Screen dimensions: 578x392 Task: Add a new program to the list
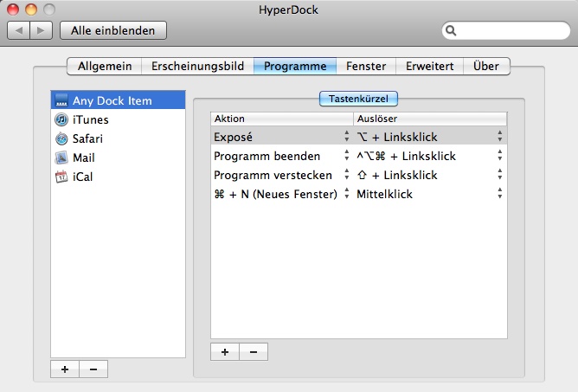click(65, 370)
